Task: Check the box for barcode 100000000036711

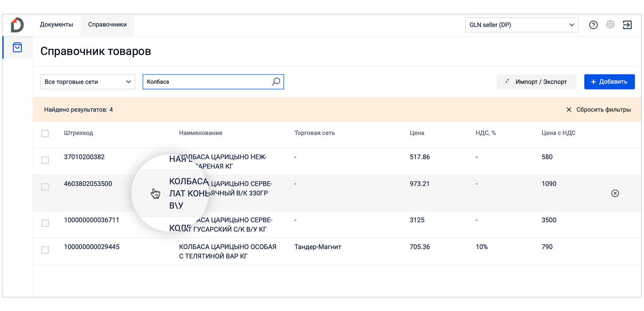Action: [x=45, y=223]
